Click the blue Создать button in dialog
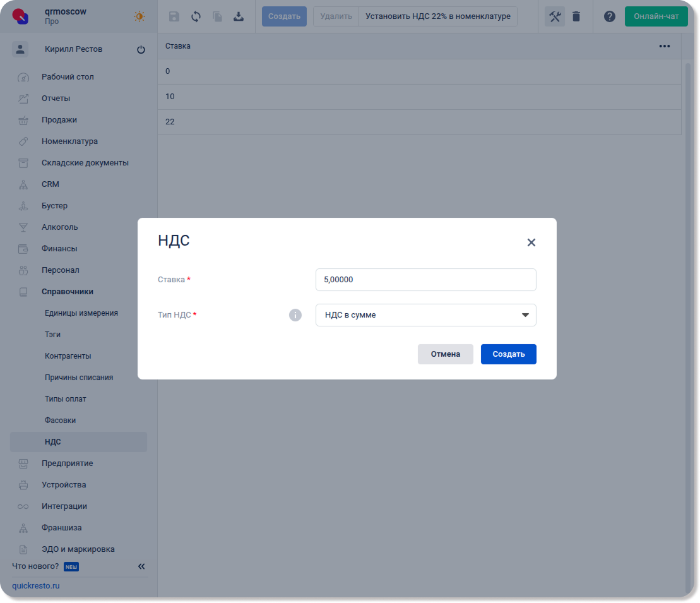Screen dimensions: 700x603 point(508,354)
